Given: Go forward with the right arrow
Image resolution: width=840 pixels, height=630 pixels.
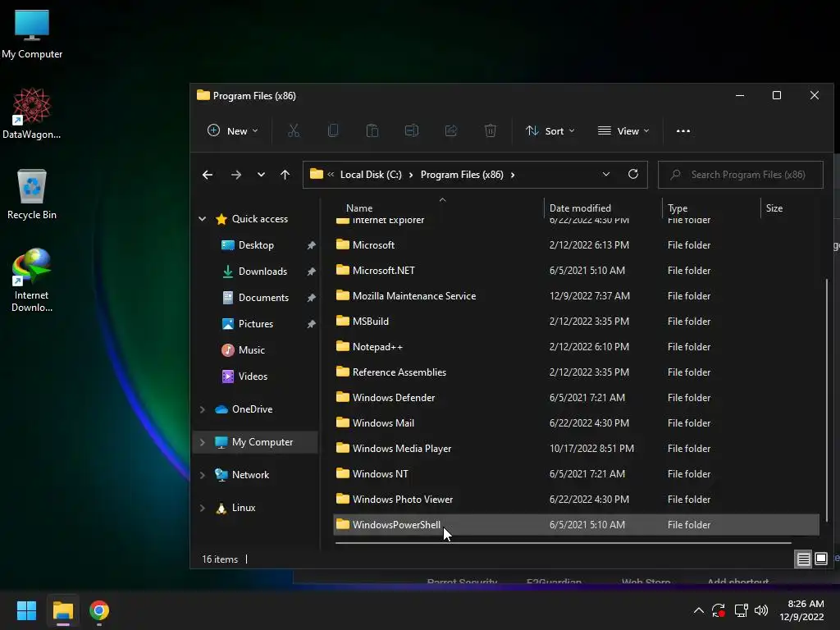Looking at the screenshot, I should (235, 175).
